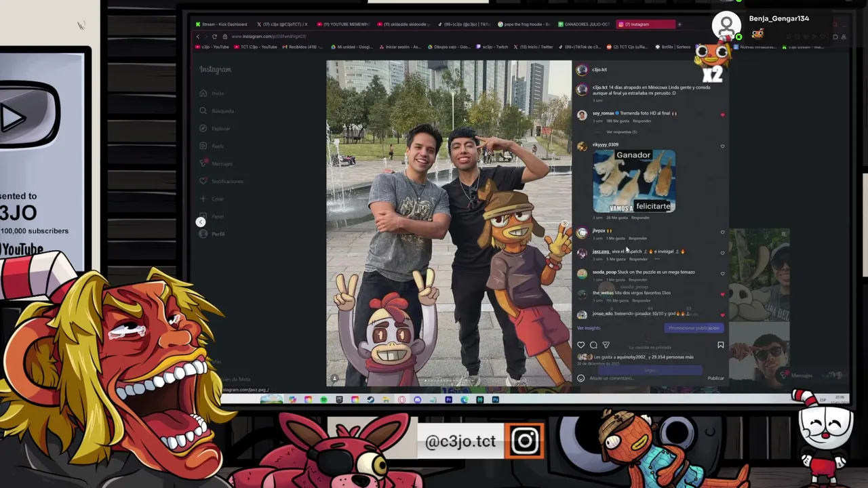868x488 pixels.
Task: Share the post with paper plane icon
Action: [x=606, y=345]
